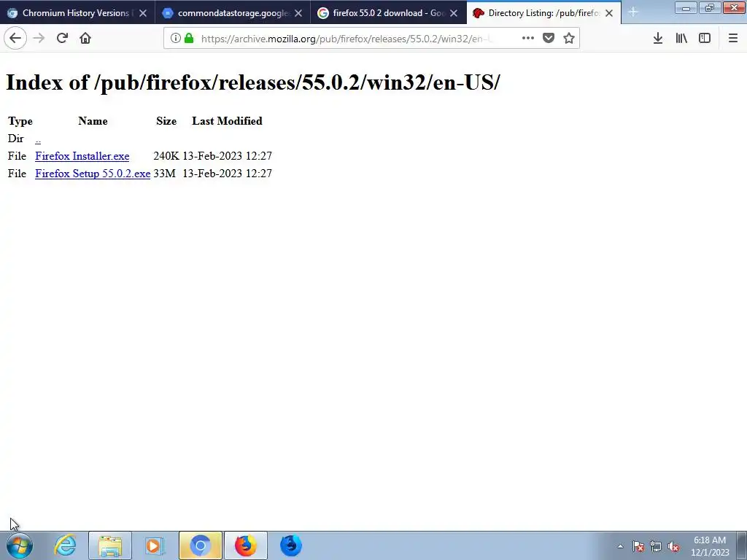The image size is (747, 560).
Task: Open Windows Media Player from taskbar
Action: point(155,545)
